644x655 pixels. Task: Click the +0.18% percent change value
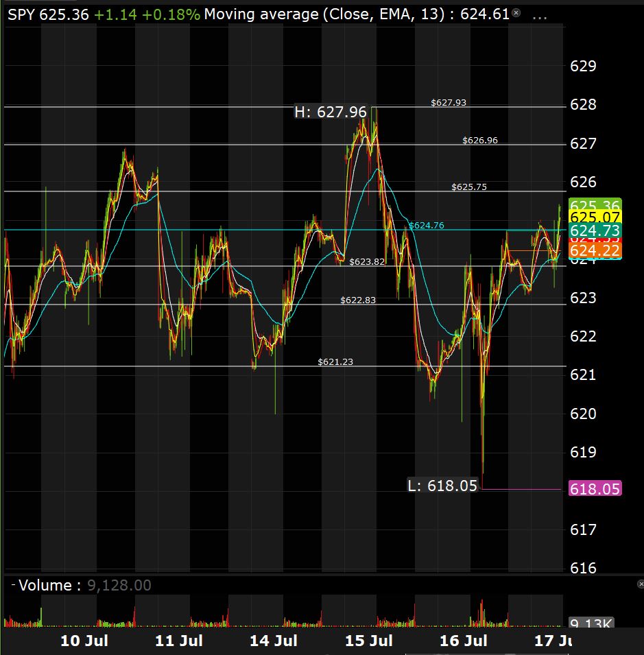[171, 15]
